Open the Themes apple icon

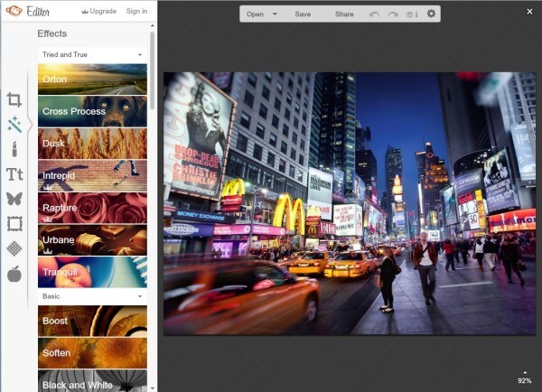[x=14, y=274]
